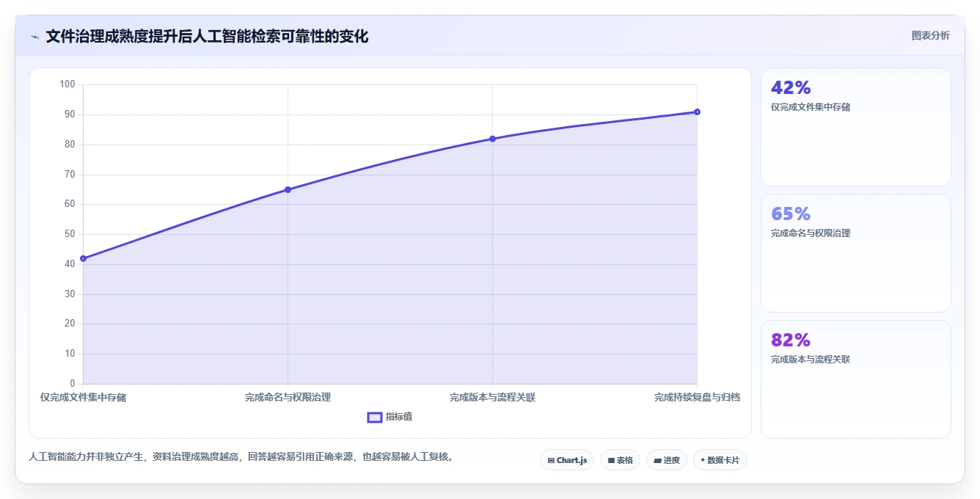
Task: Toggle the 指标值 legend item
Action: click(x=390, y=417)
